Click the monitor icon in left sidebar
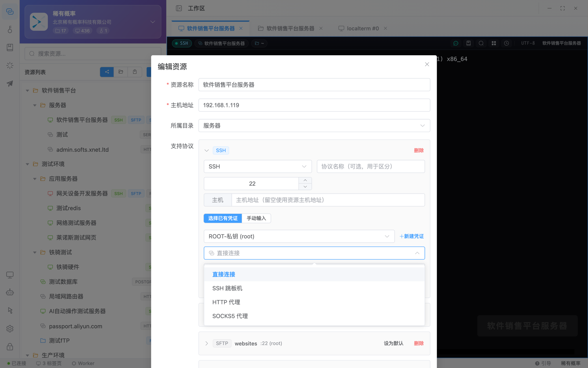588x368 pixels. click(x=10, y=275)
